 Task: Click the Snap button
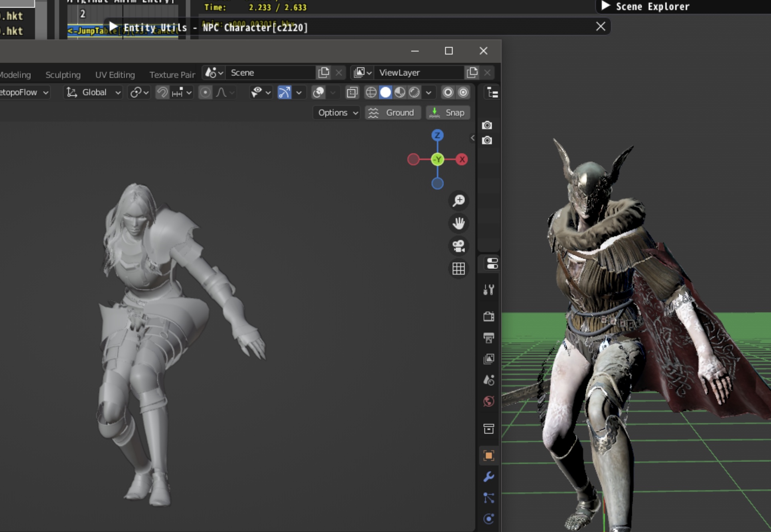pyautogui.click(x=448, y=113)
